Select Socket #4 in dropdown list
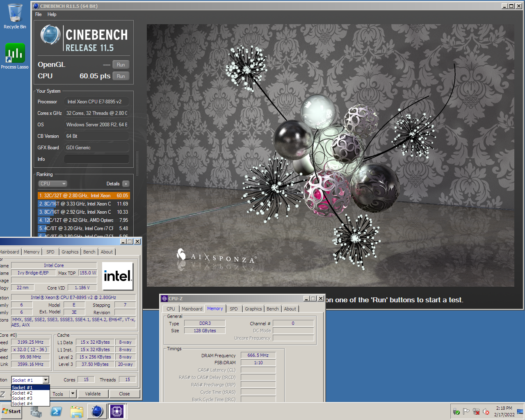 30,404
